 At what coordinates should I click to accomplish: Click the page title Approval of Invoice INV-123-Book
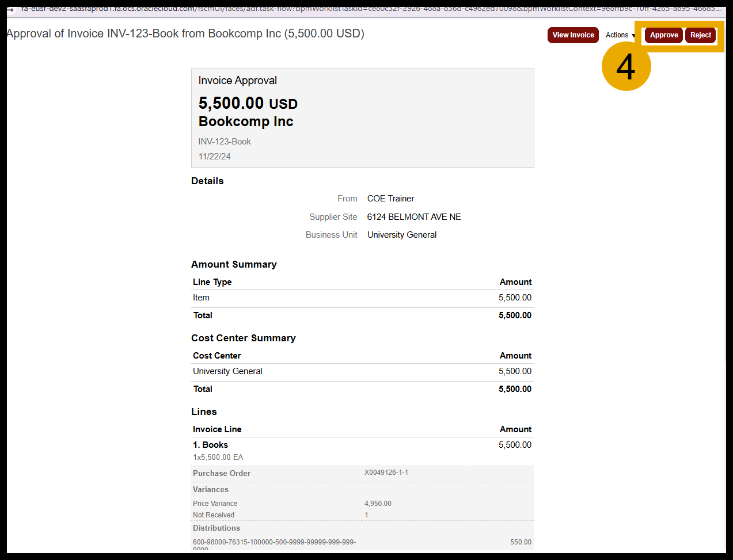click(x=185, y=33)
